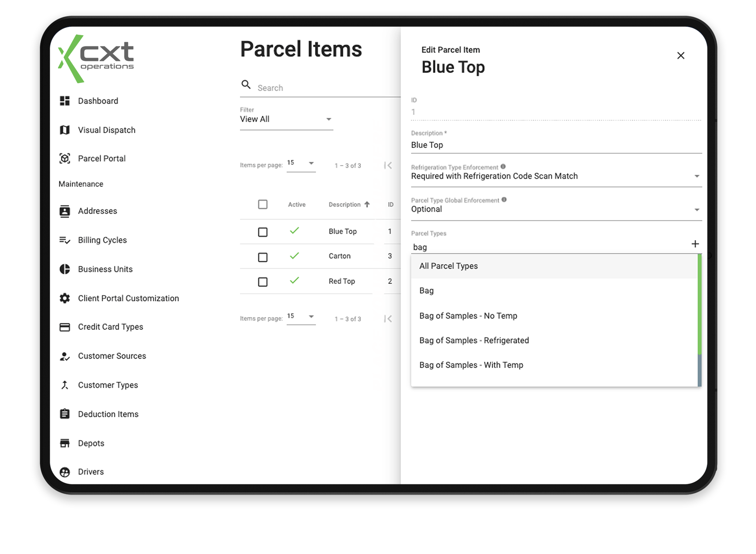
Task: Click the Depots store icon
Action: coord(65,443)
